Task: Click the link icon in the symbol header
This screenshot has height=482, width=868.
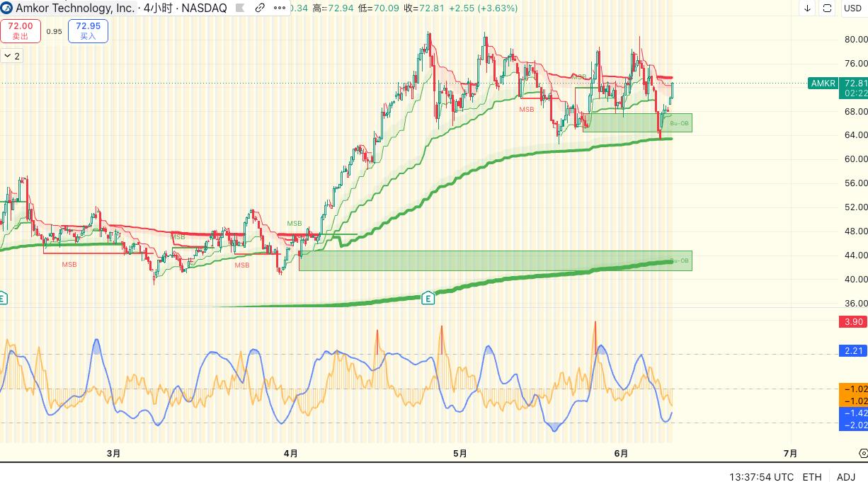Action: [x=260, y=8]
